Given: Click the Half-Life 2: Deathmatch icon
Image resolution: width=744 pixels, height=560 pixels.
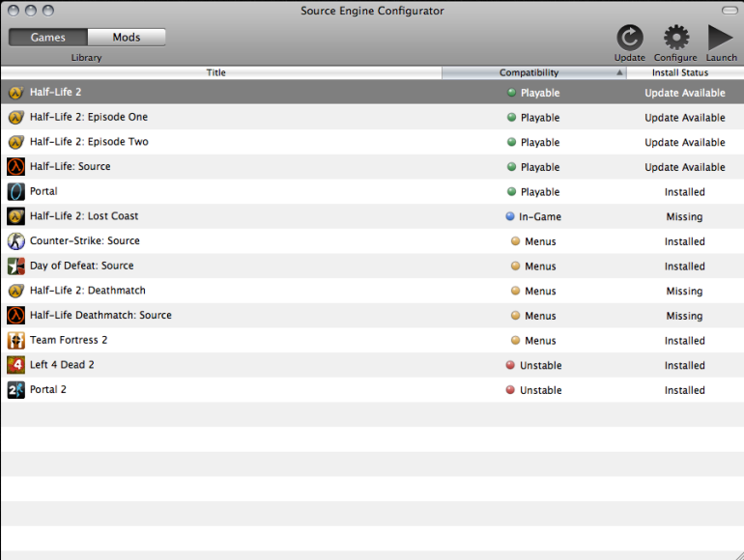Looking at the screenshot, I should point(15,291).
